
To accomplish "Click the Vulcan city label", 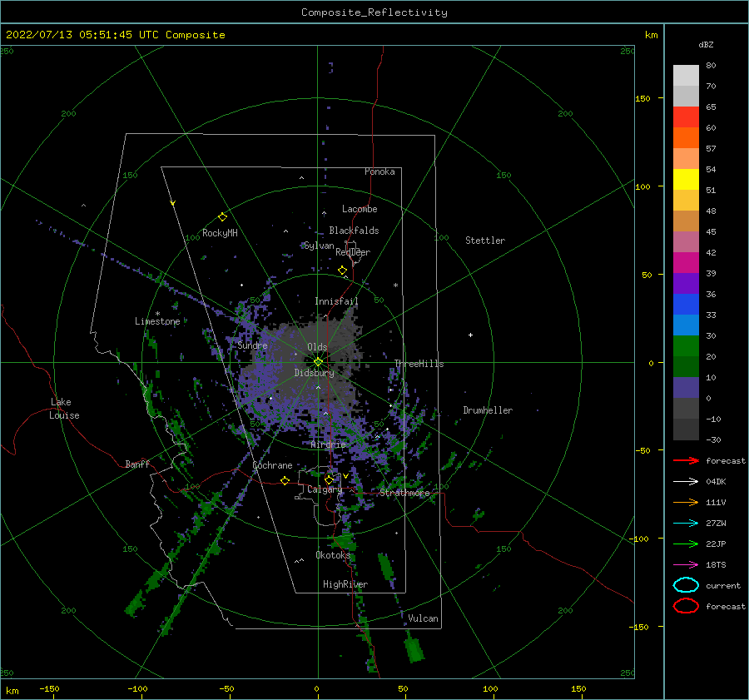I will click(x=423, y=618).
